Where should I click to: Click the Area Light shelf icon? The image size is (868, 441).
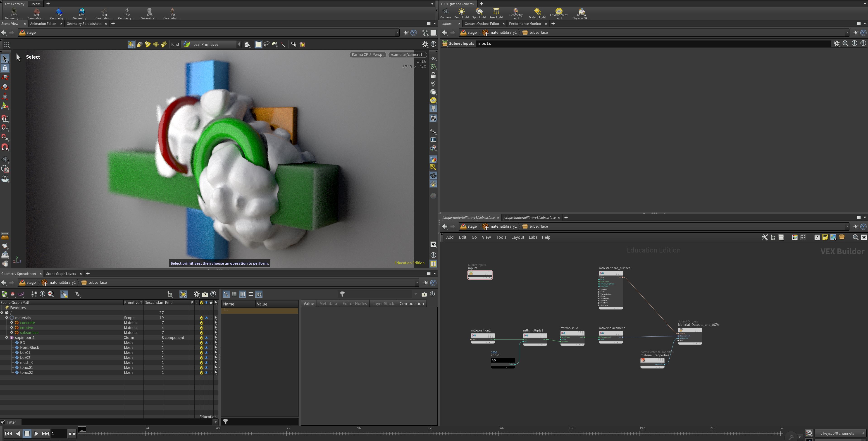click(496, 14)
